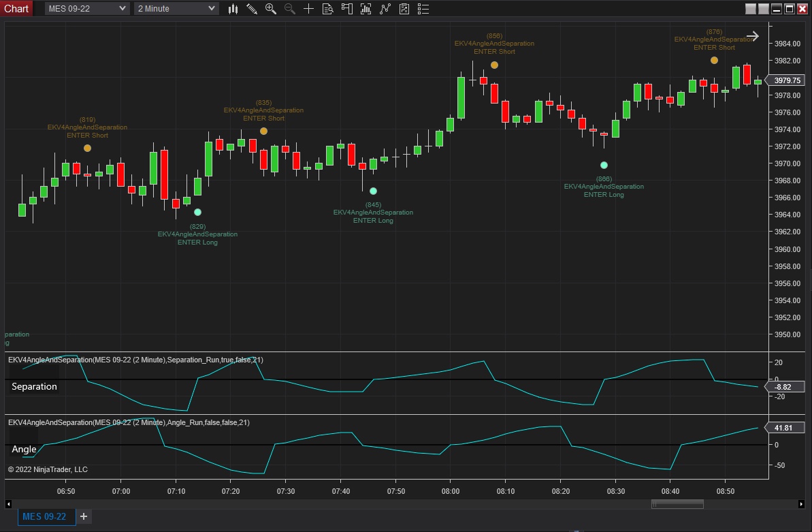Click the (835) ENTER Short label text
812x532 pixels.
[x=263, y=110]
